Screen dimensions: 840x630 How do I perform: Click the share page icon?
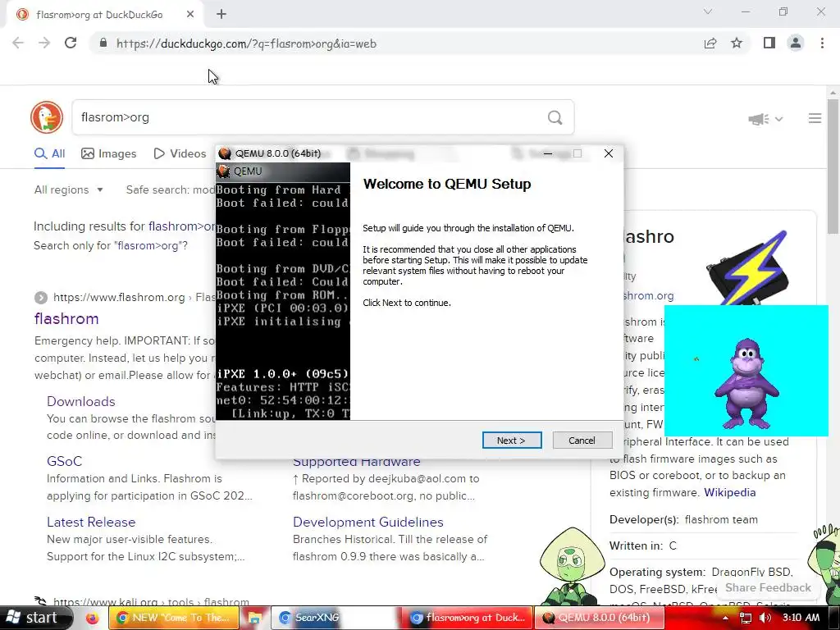click(710, 43)
